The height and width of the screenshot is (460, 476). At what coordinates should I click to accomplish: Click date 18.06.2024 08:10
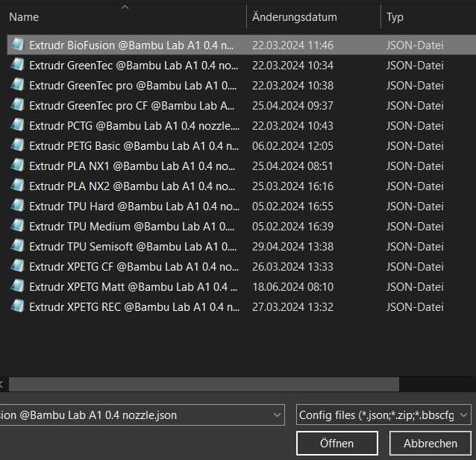(292, 287)
